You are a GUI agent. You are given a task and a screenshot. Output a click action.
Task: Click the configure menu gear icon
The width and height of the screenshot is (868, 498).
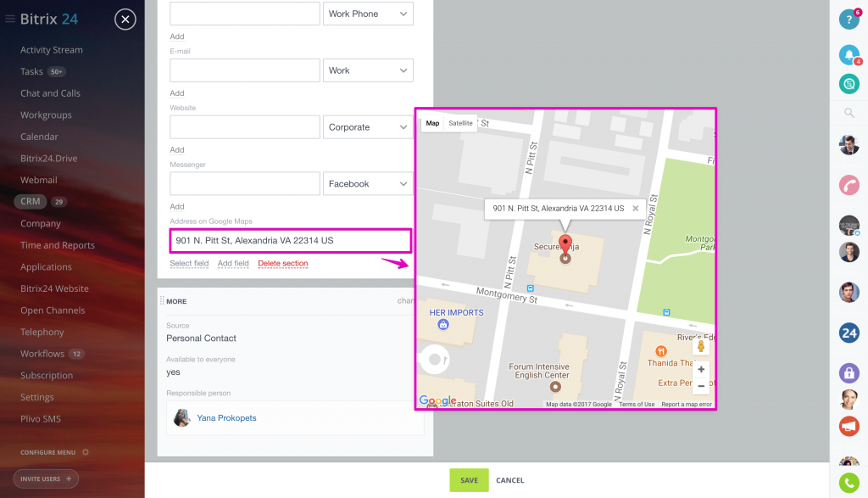(x=86, y=452)
